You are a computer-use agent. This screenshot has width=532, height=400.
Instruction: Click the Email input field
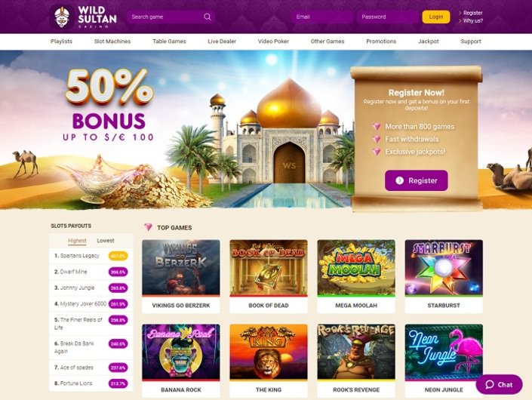321,17
